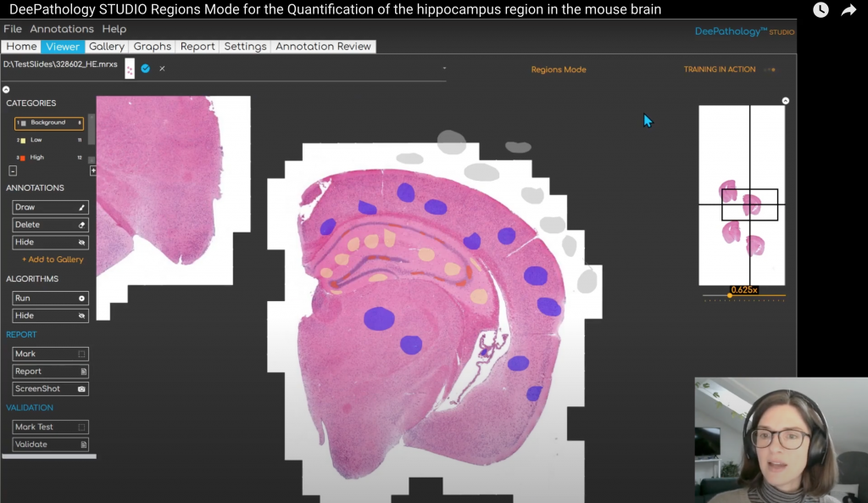Collapse the slide overview minimap panel
This screenshot has height=503, width=868.
(786, 101)
